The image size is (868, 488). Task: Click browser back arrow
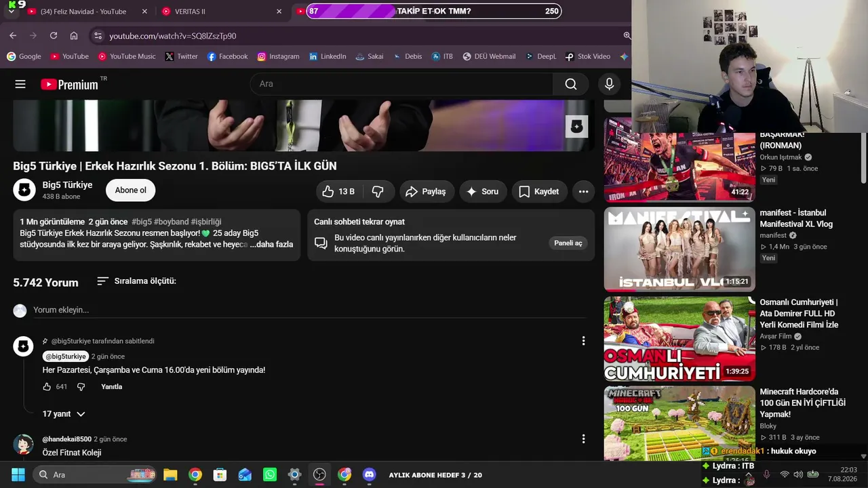click(13, 35)
